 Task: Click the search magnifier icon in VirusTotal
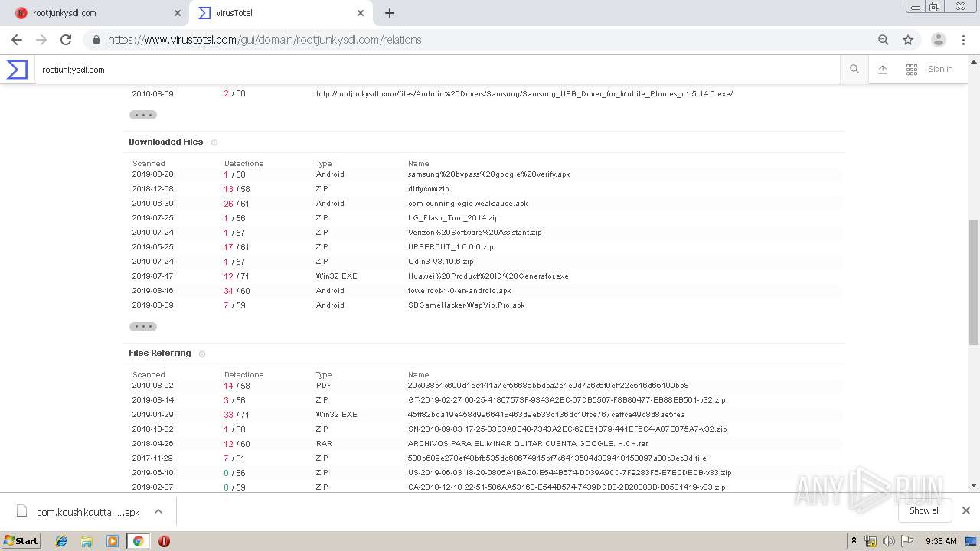point(854,70)
